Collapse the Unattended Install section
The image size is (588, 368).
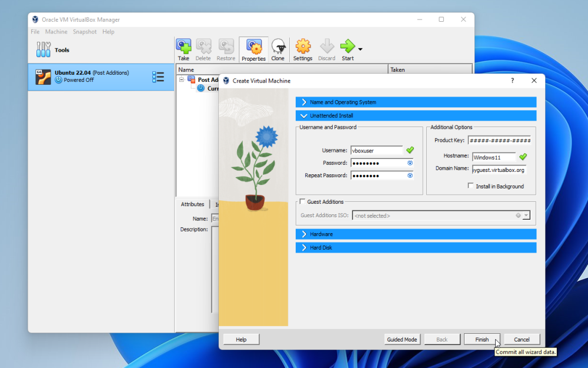304,116
